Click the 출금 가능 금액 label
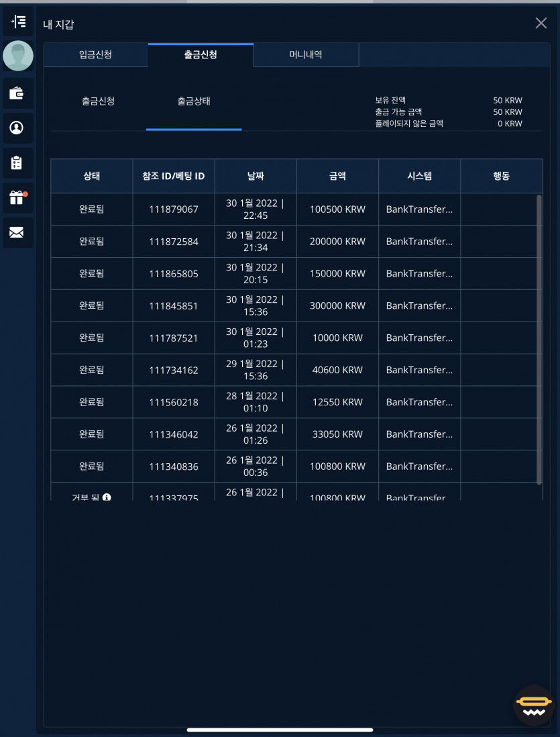This screenshot has height=737, width=560. 398,112
